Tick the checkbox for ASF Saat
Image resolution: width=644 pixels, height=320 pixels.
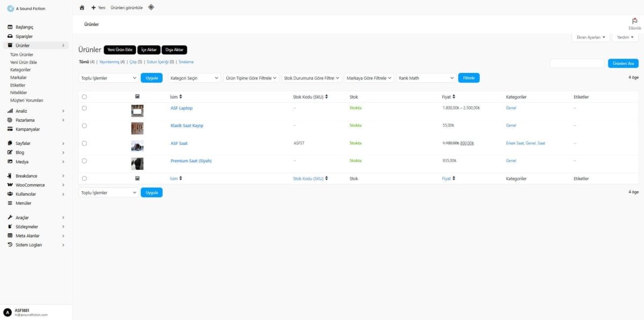84,143
